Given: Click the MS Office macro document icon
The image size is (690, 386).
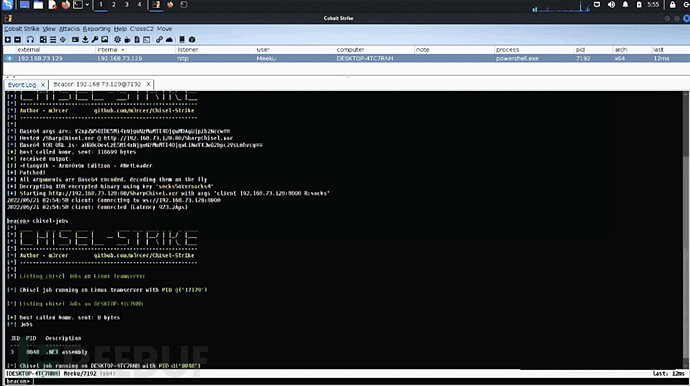Looking at the screenshot, I should click(x=137, y=40).
